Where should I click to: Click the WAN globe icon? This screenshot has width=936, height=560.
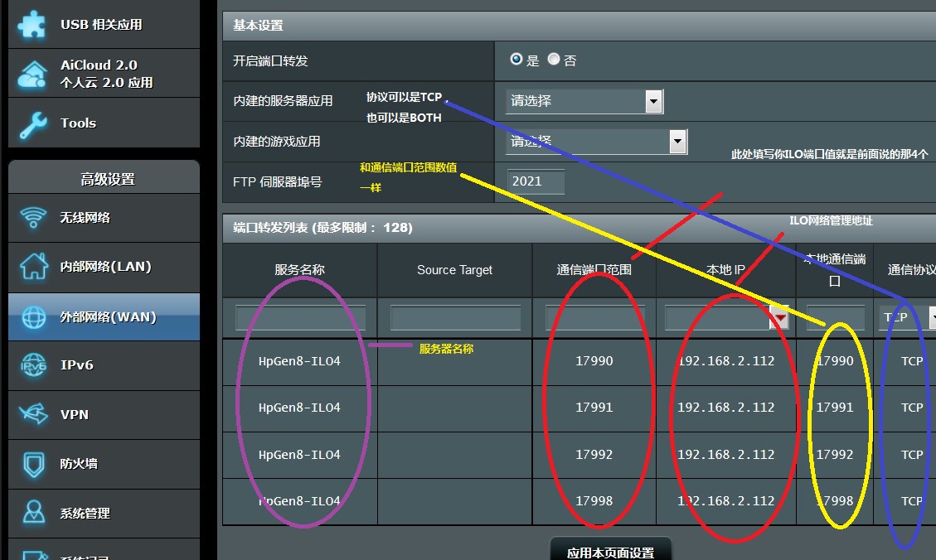point(33,316)
